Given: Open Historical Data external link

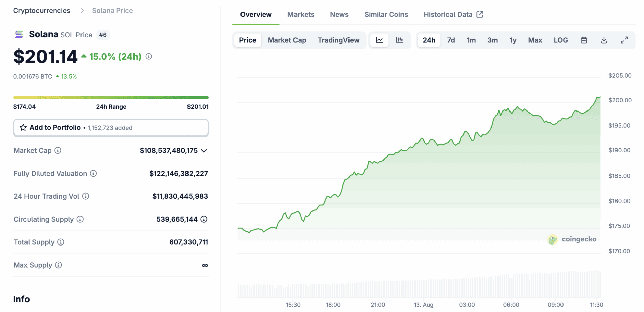Looking at the screenshot, I should tap(453, 15).
